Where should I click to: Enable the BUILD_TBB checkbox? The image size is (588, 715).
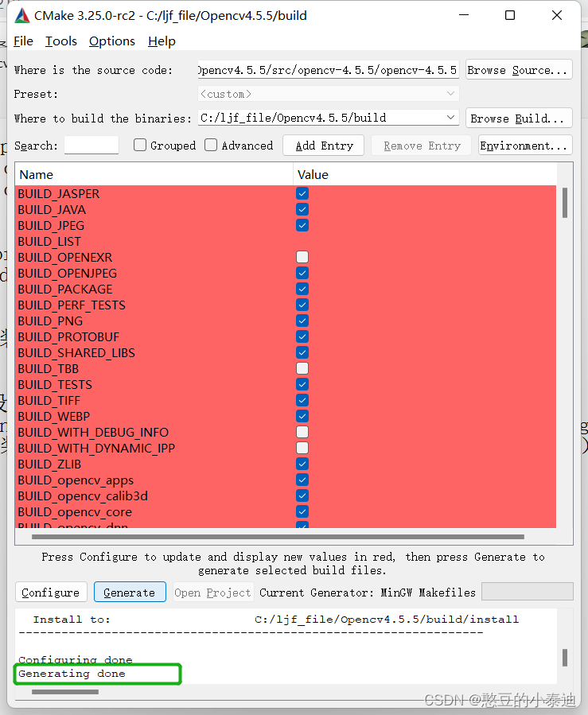point(302,368)
